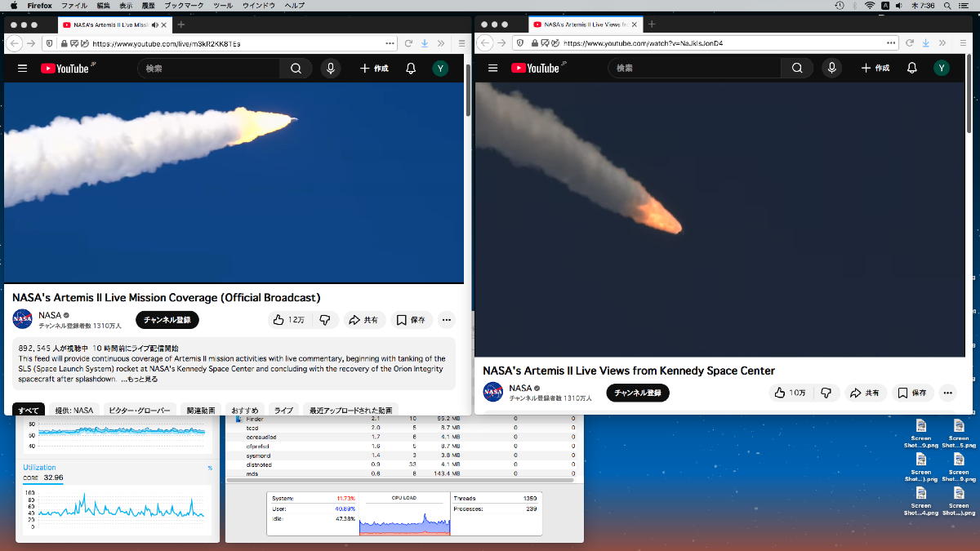Dislike the Live Mission Coverage video
Screen dimensions: 980x551
[x=324, y=320]
